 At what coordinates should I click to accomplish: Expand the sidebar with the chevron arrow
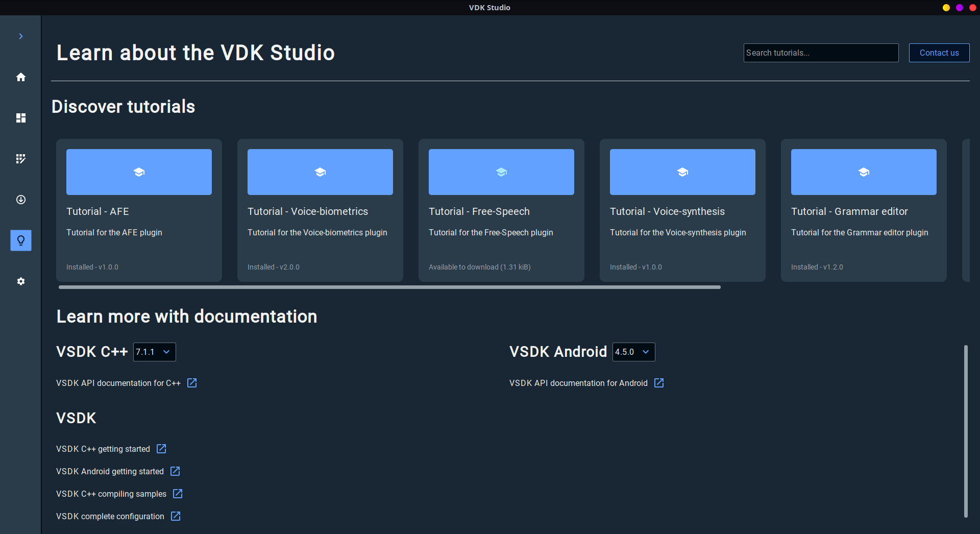pyautogui.click(x=21, y=36)
